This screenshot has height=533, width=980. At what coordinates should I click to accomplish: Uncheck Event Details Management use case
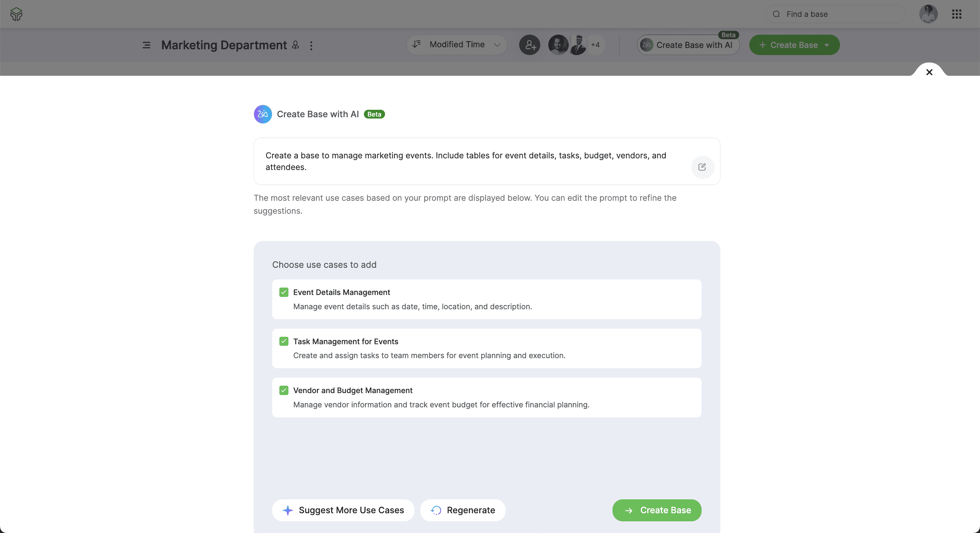[284, 292]
